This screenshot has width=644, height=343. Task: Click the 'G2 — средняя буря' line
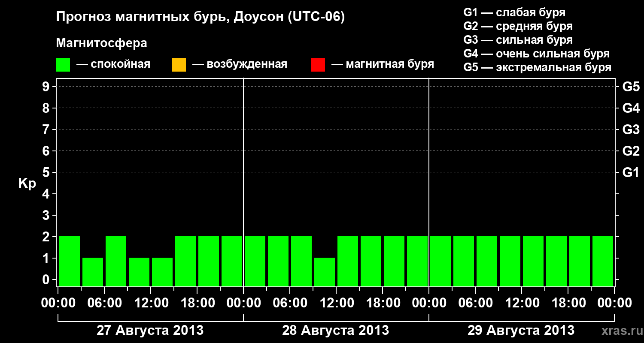[518, 26]
